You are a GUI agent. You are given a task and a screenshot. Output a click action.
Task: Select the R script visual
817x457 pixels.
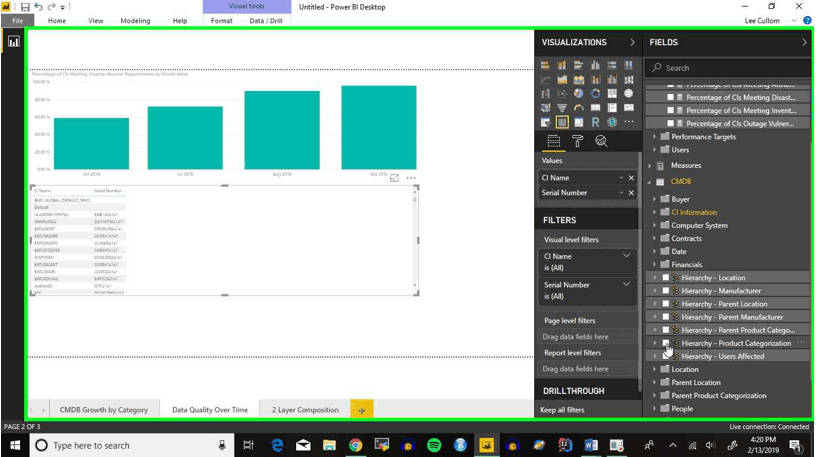coord(595,122)
